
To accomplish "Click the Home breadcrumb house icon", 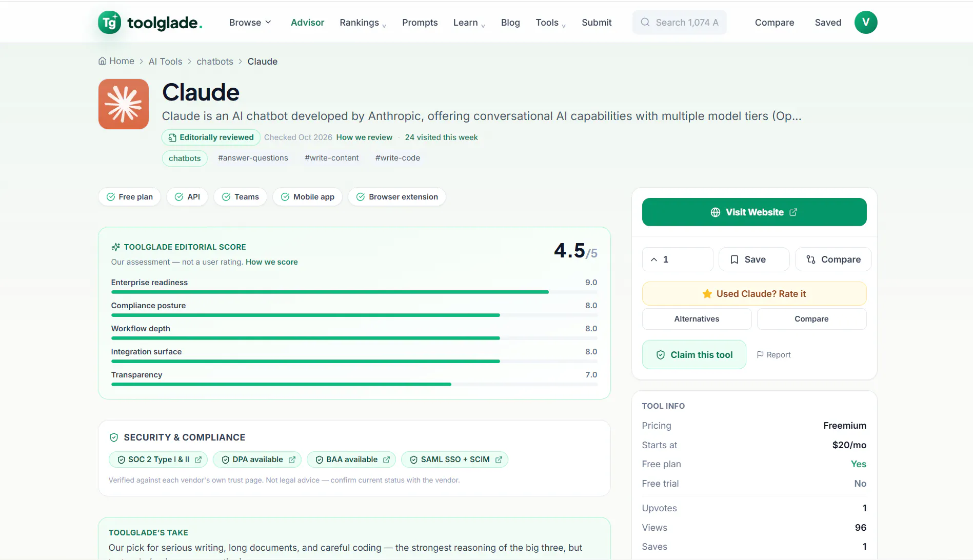I will (x=103, y=61).
